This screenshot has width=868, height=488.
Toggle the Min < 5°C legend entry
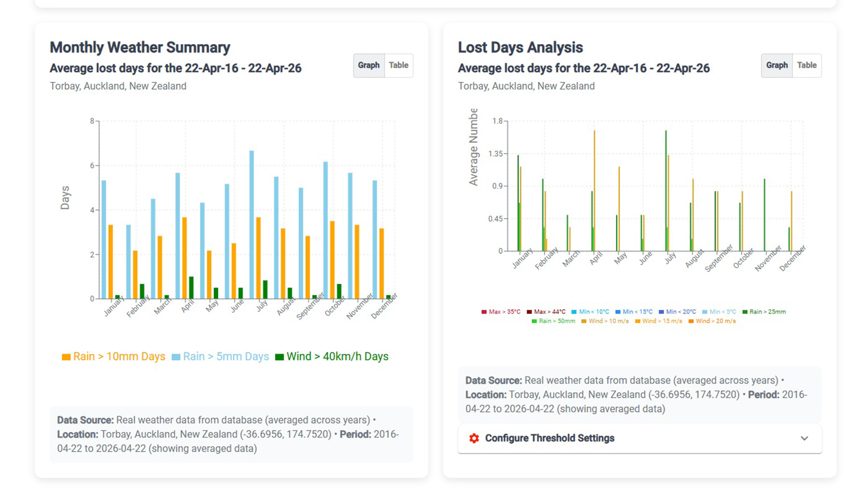pyautogui.click(x=719, y=312)
